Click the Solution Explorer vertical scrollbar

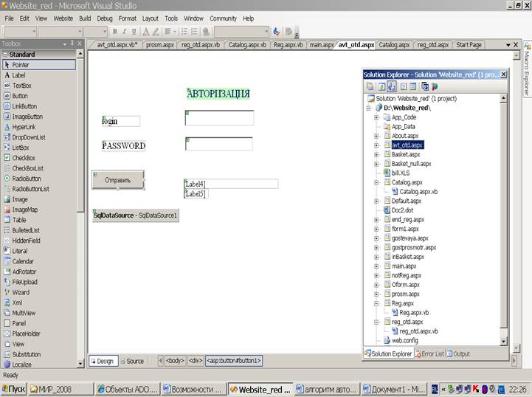[503, 219]
